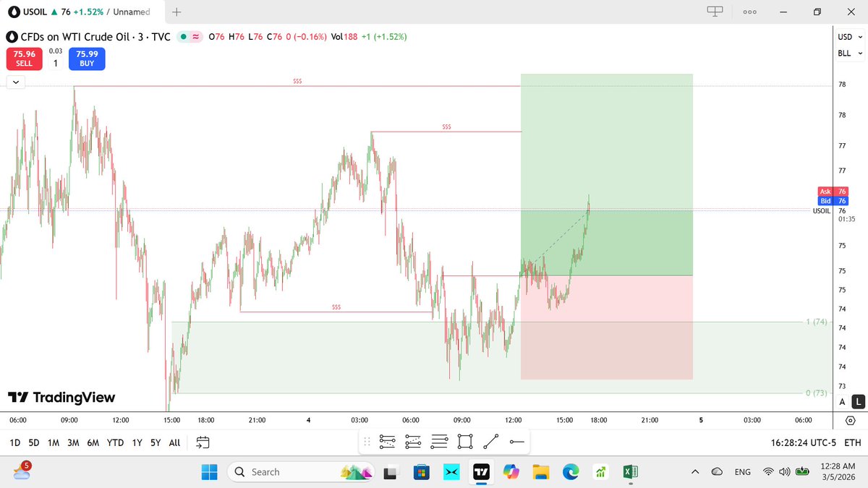
Task: Open chart settings gear at axis corner
Action: [850, 420]
